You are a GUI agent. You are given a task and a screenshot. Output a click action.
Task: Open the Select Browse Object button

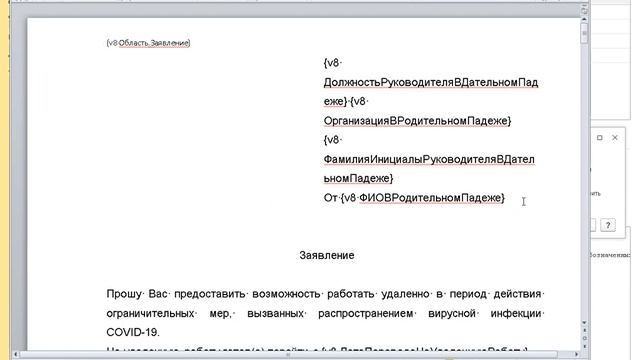tap(584, 338)
